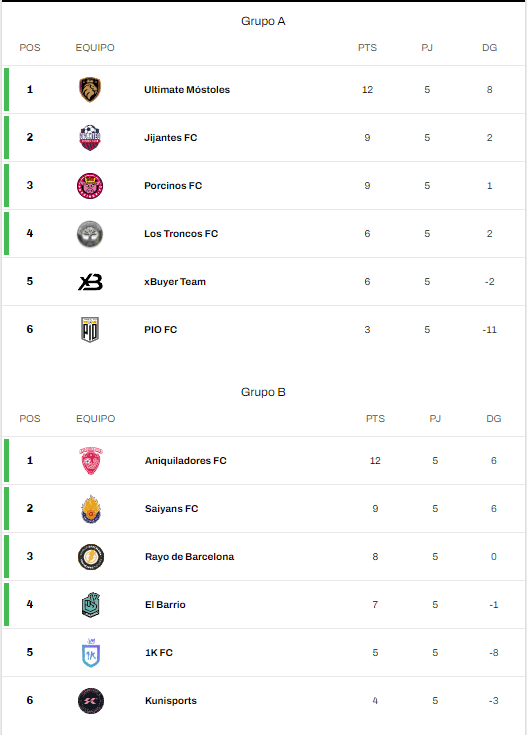
Task: Open the Saiyans FC flame logo
Action: [90, 509]
